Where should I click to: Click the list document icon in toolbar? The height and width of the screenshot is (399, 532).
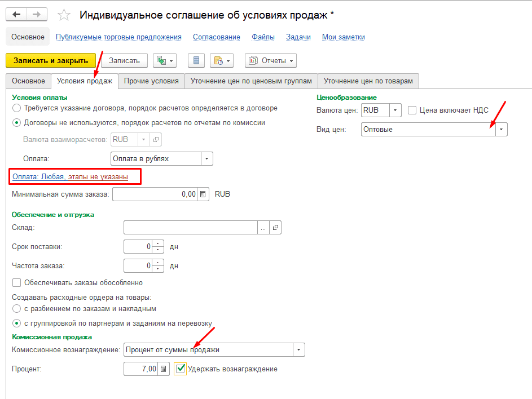click(x=196, y=60)
